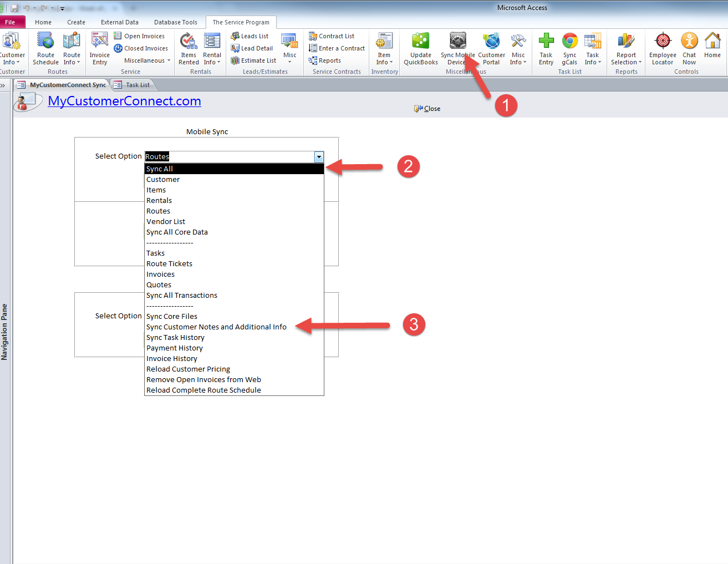The width and height of the screenshot is (728, 564).
Task: Choose Items in the dropdown list
Action: pos(234,190)
